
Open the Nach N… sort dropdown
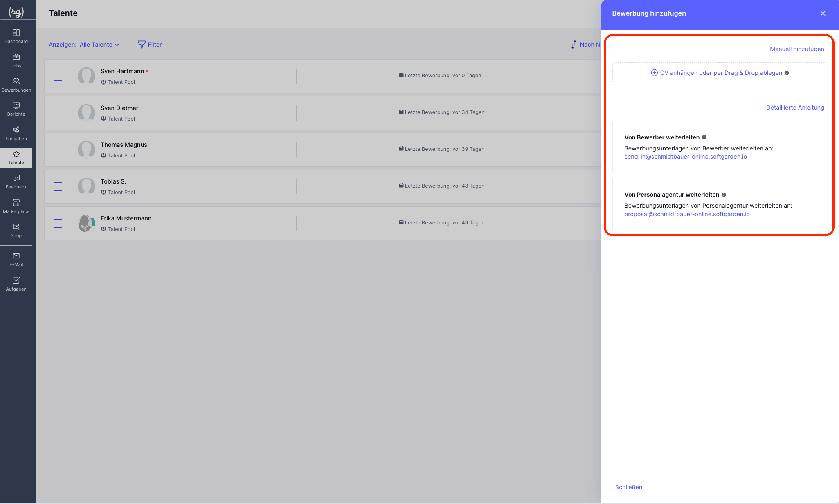(x=589, y=45)
